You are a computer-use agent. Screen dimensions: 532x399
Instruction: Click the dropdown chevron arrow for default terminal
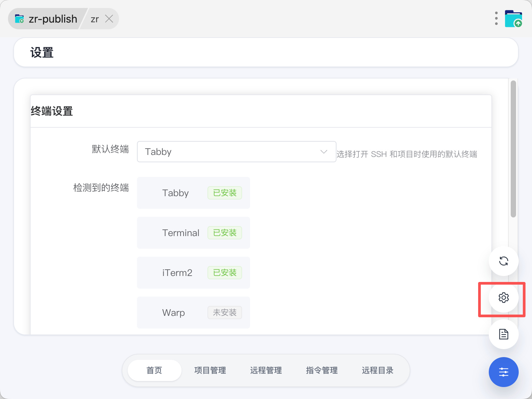click(324, 152)
